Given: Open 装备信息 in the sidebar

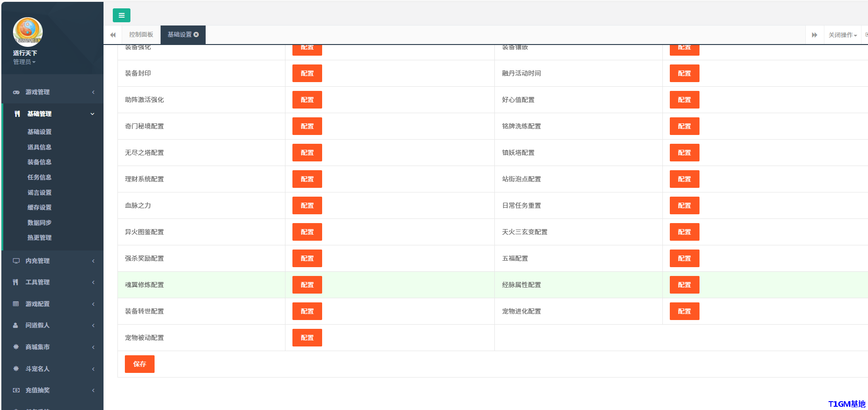Looking at the screenshot, I should (x=39, y=162).
